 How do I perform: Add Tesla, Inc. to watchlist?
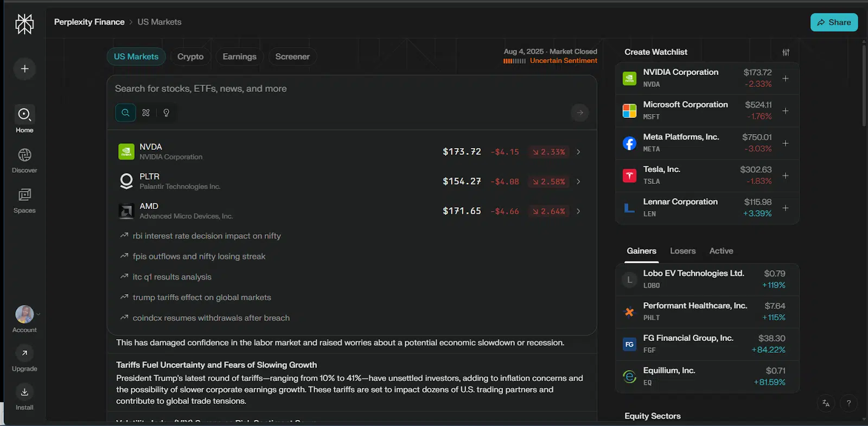point(786,175)
